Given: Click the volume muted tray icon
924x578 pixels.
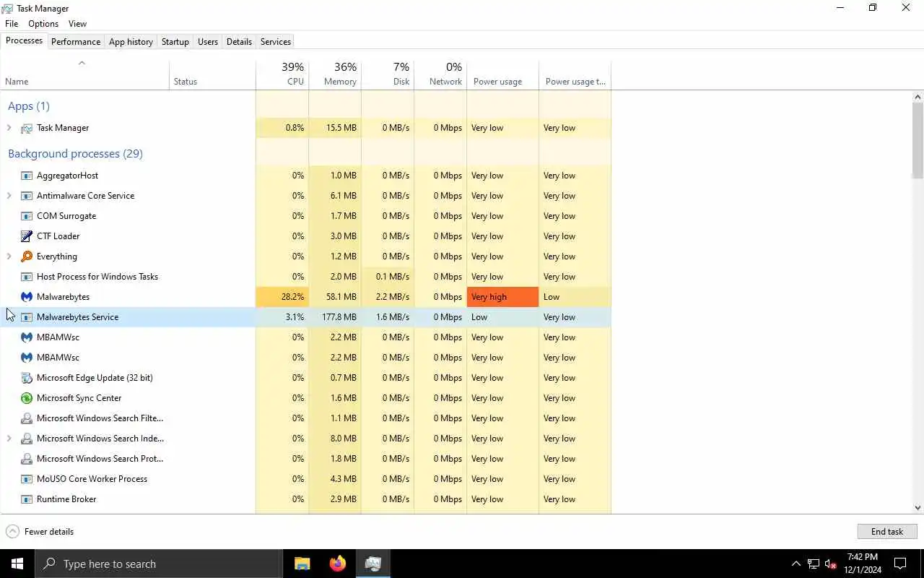Looking at the screenshot, I should [831, 564].
